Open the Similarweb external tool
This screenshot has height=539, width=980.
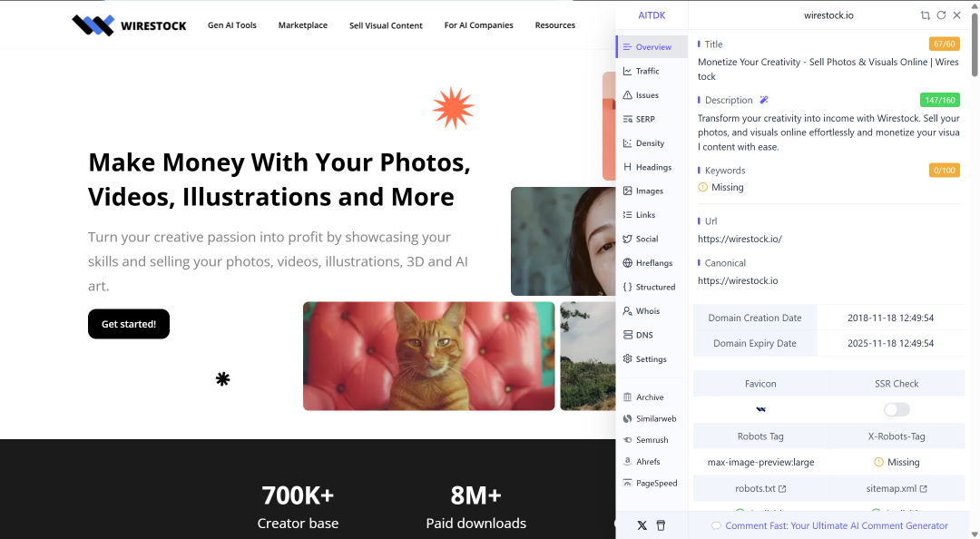click(x=652, y=418)
